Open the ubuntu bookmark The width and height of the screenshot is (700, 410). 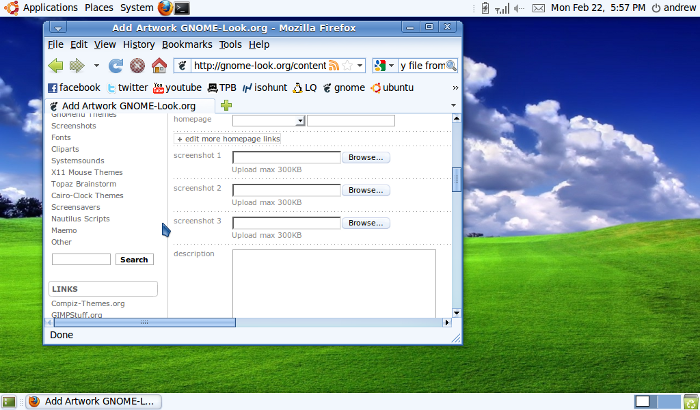(x=392, y=88)
